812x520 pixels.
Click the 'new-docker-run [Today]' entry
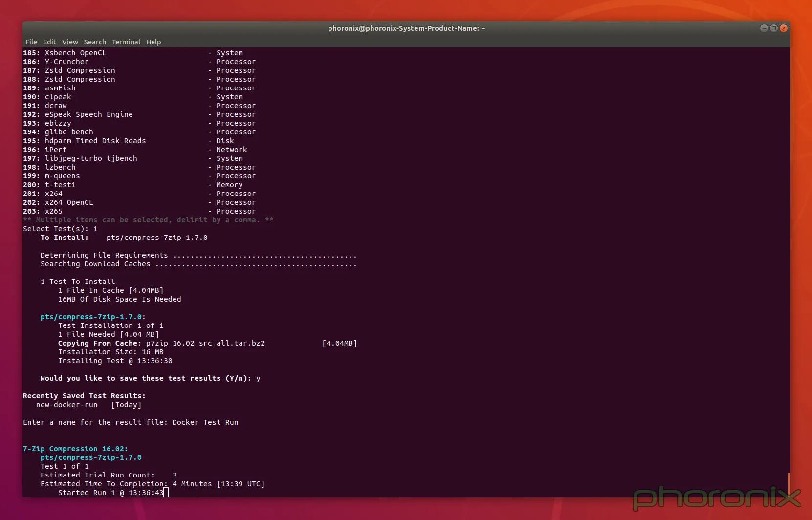88,405
